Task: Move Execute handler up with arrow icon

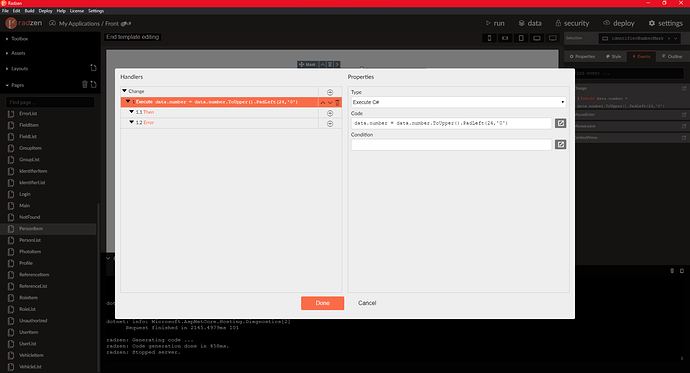Action: point(323,102)
